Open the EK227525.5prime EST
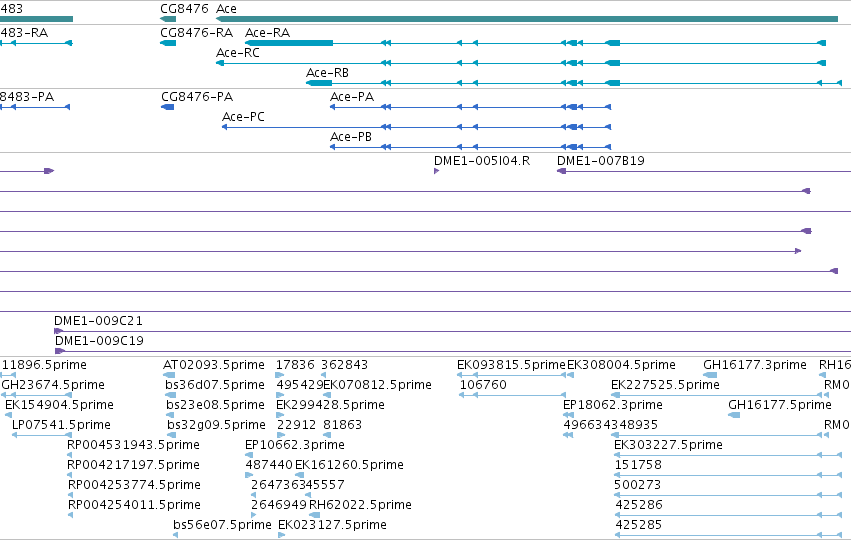Viewport: 851px width, 540px height. point(665,385)
